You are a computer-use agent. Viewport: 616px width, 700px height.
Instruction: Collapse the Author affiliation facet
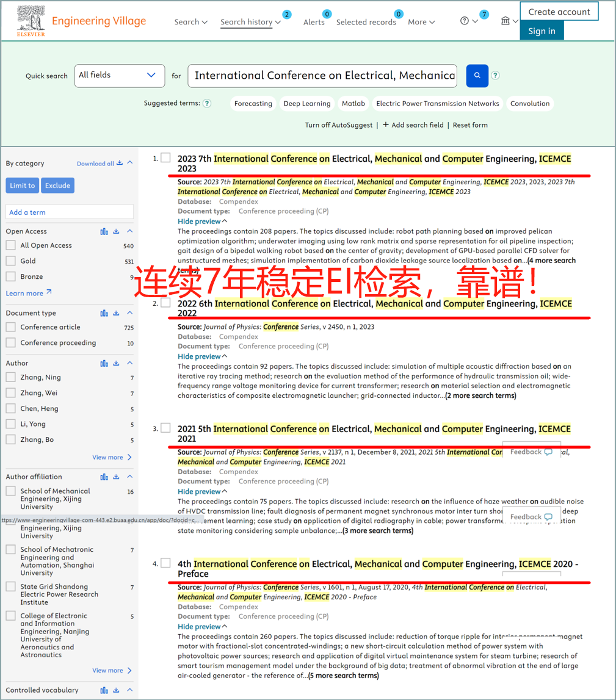(130, 477)
